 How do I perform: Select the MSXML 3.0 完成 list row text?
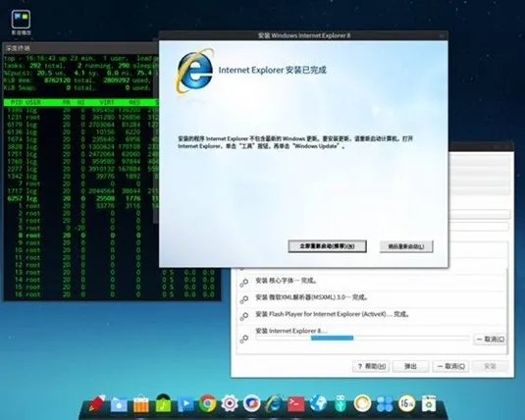point(311,297)
